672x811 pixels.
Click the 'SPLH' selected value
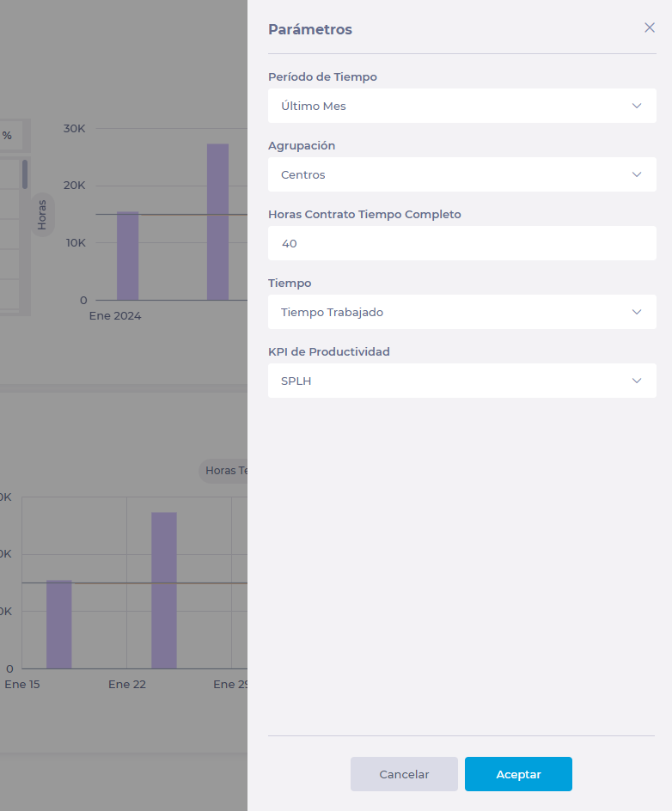[x=296, y=381]
